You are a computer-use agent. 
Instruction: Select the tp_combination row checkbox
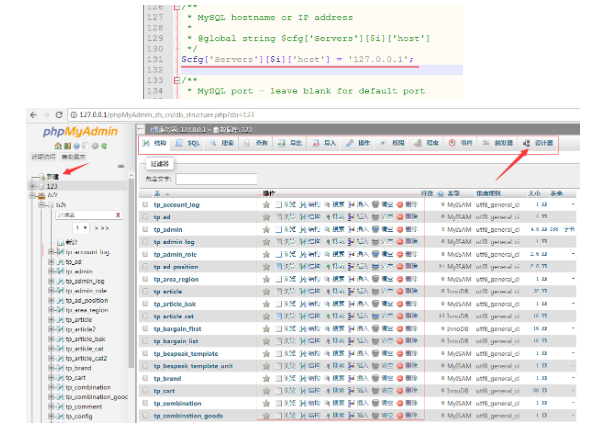click(143, 403)
